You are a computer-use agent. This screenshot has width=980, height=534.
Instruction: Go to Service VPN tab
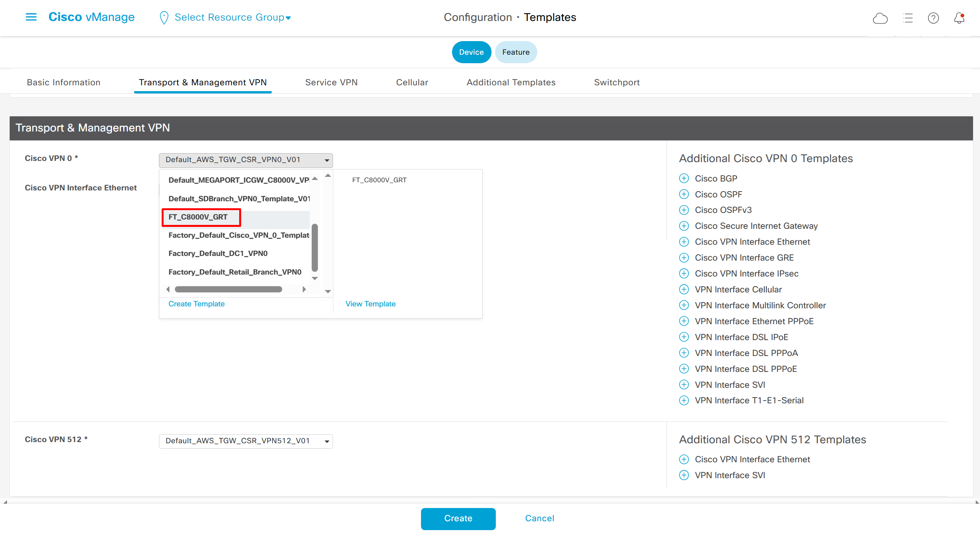331,82
